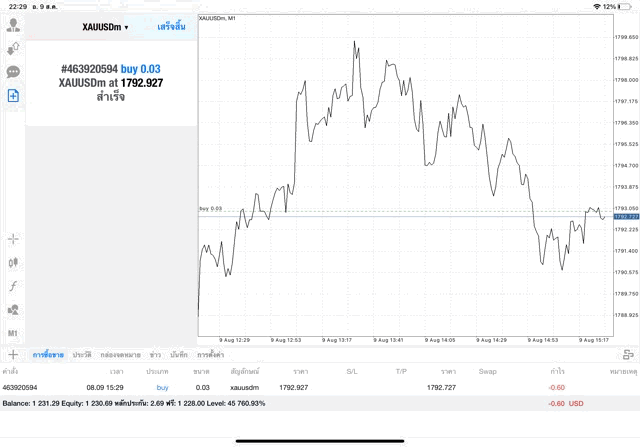Click the profit column header (กำไร)
640x447 pixels.
(x=557, y=371)
